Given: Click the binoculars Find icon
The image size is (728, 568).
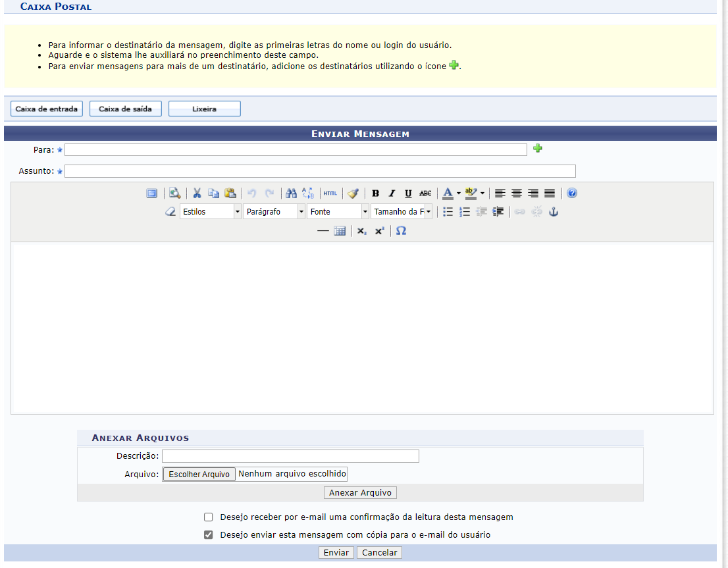Looking at the screenshot, I should pyautogui.click(x=292, y=194).
